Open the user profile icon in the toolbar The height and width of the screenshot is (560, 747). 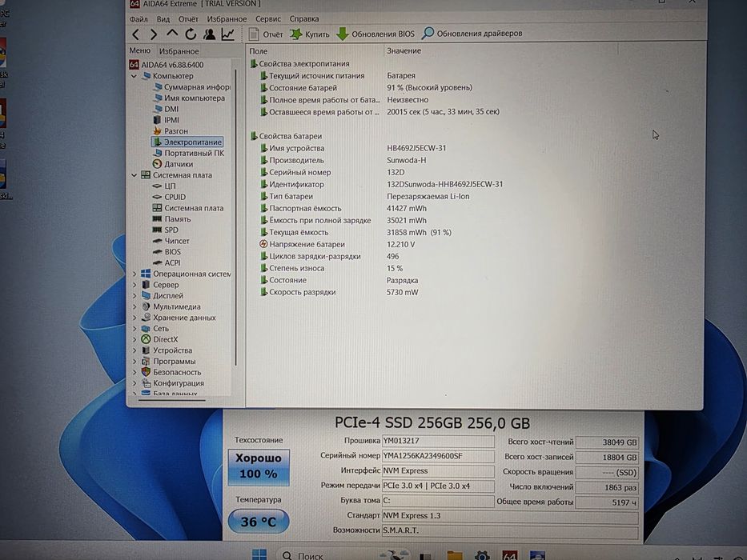tap(209, 34)
